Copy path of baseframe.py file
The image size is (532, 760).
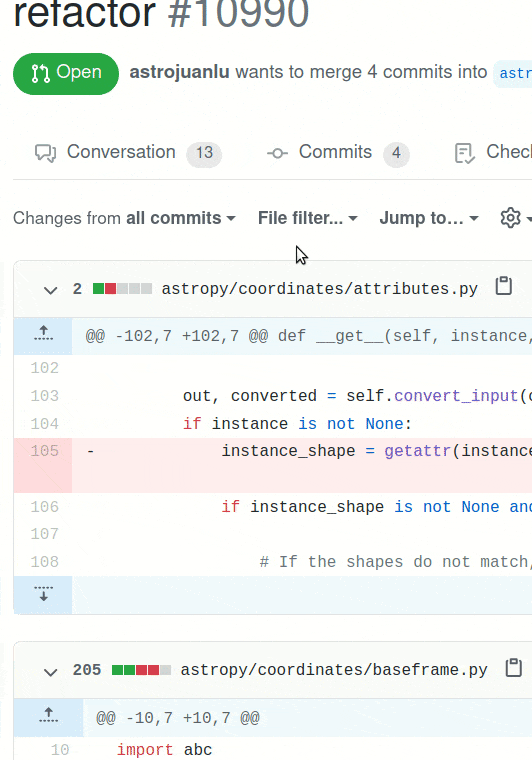pyautogui.click(x=513, y=667)
